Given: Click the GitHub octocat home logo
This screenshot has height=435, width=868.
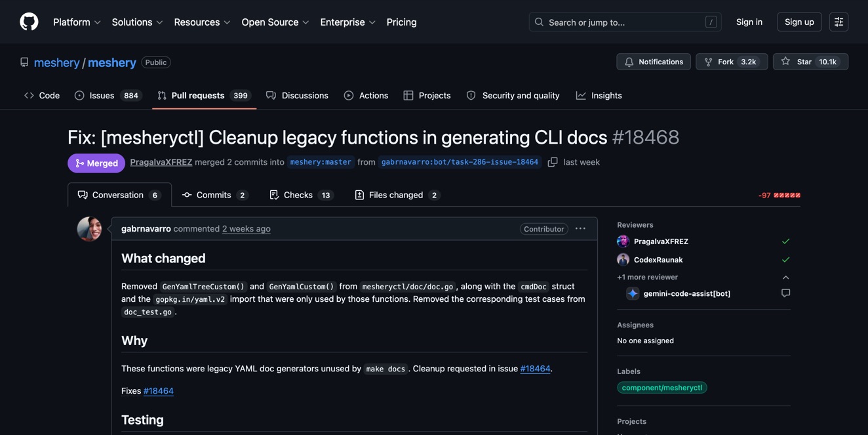Looking at the screenshot, I should [20, 20].
